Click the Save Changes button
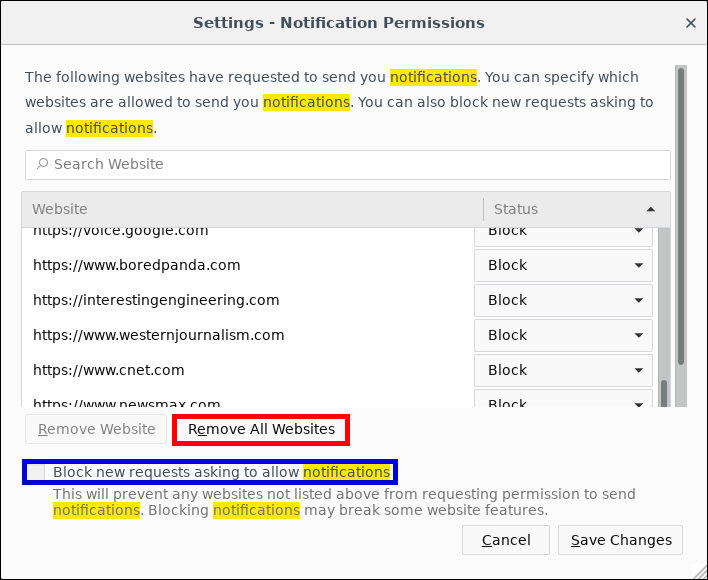Image resolution: width=708 pixels, height=580 pixels. (620, 540)
